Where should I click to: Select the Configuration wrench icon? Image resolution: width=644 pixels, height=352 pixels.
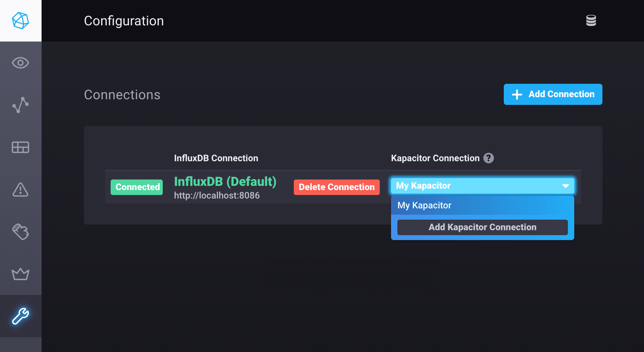click(x=20, y=316)
